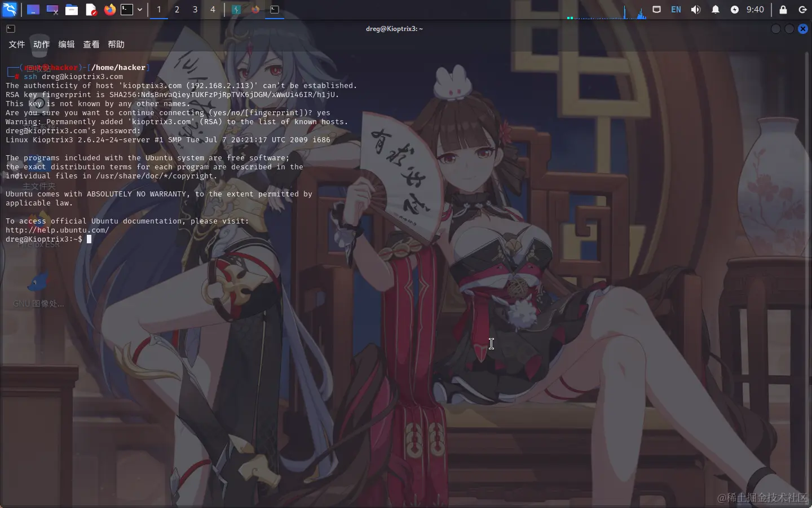The image size is (812, 508).
Task: Click the 'dreg@kioptrix3.com's password:' line
Action: click(73, 131)
